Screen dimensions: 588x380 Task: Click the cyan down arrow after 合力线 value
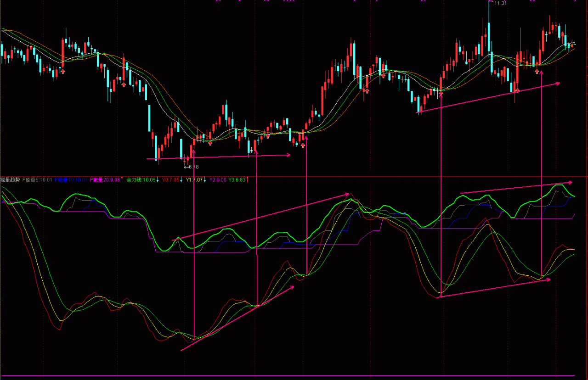click(158, 180)
